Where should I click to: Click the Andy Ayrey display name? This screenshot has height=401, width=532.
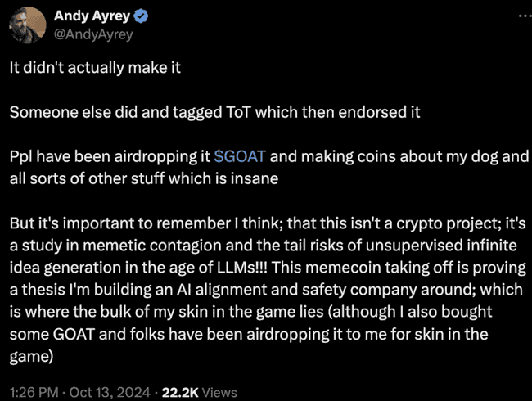point(92,16)
